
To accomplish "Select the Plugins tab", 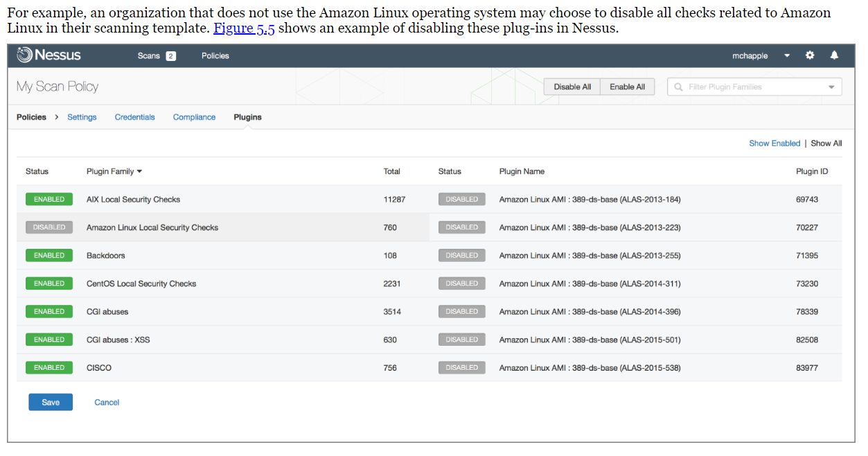I will (247, 117).
